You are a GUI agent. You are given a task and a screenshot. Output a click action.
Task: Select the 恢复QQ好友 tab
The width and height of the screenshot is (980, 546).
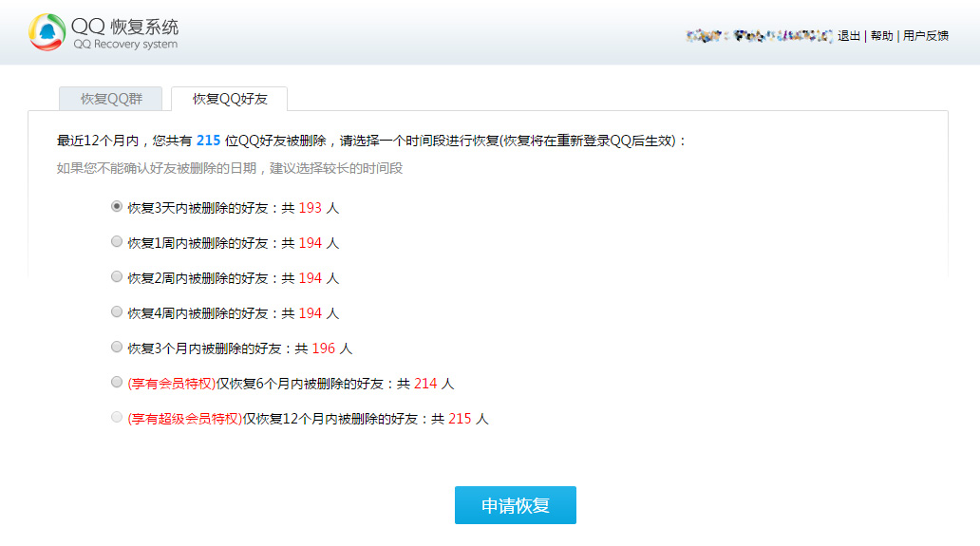tap(230, 99)
